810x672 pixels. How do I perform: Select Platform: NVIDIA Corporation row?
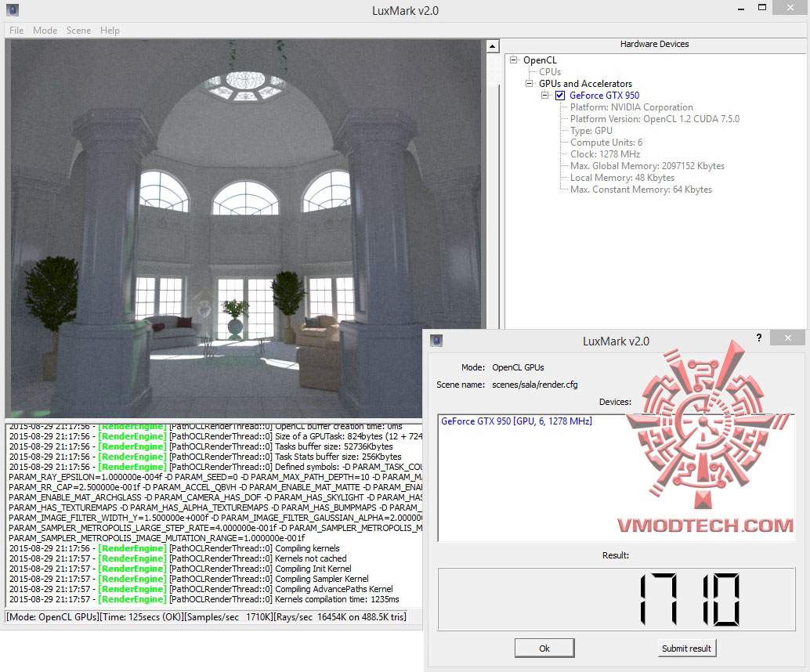631,107
